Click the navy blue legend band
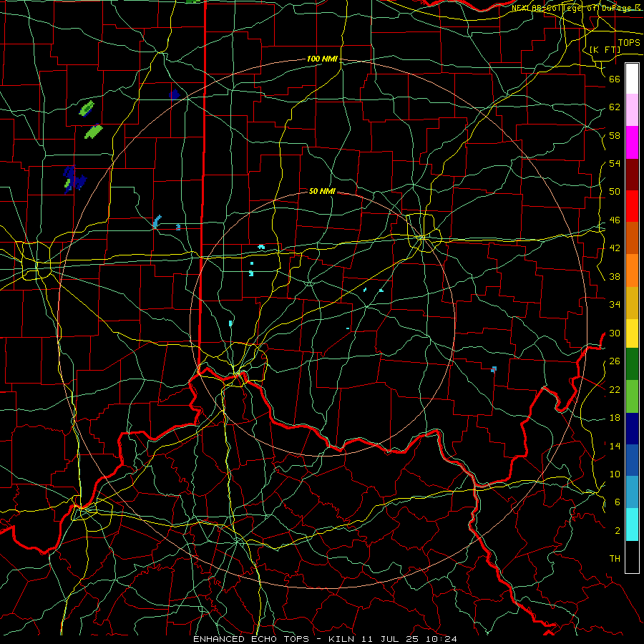 click(632, 429)
